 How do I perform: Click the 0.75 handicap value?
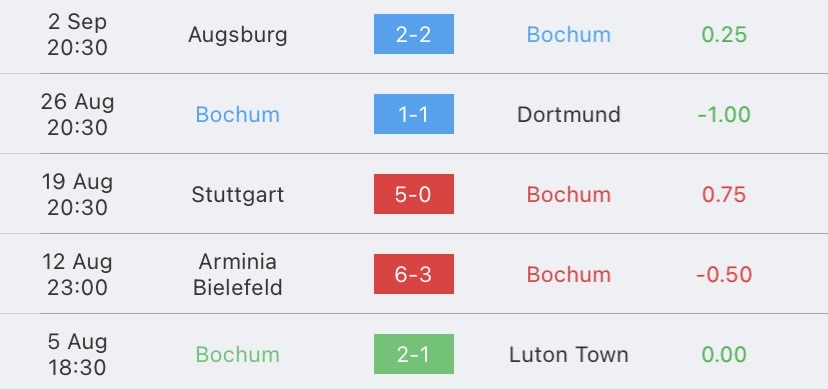tap(724, 195)
